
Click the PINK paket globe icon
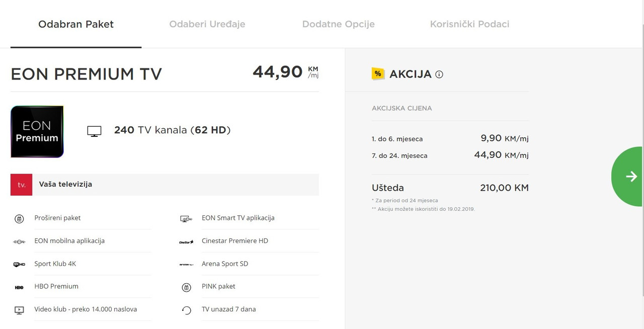coord(186,287)
